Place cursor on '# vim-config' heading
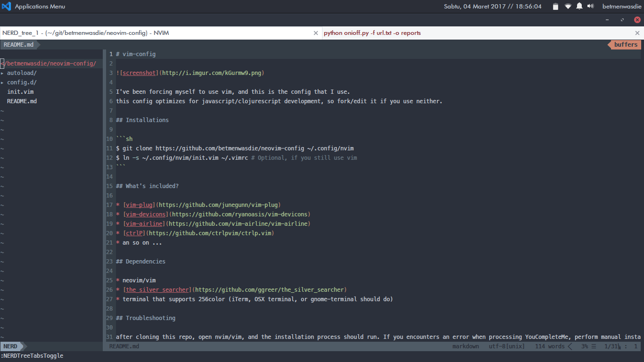This screenshot has width=644, height=362. tap(136, 54)
